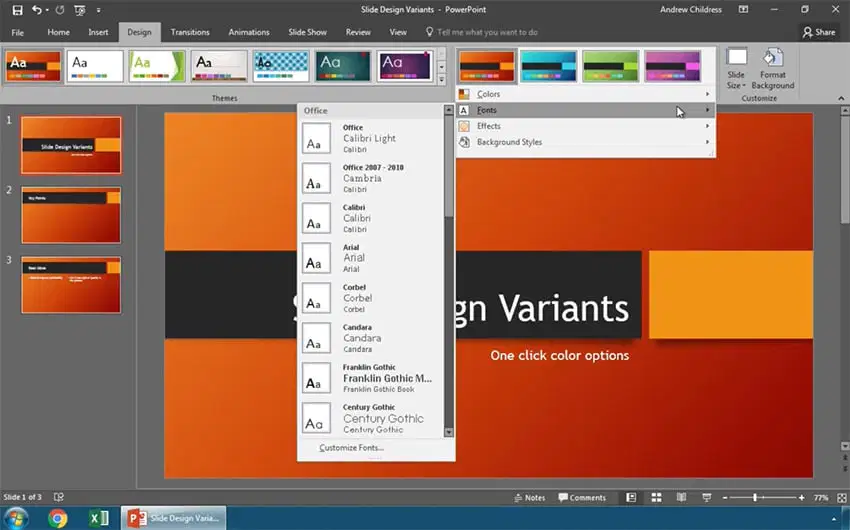Open the Effects submenu
This screenshot has width=850, height=530.
[585, 126]
